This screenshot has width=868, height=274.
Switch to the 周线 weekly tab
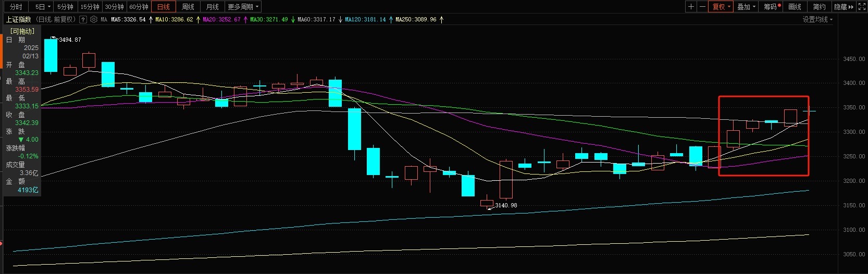tap(188, 7)
